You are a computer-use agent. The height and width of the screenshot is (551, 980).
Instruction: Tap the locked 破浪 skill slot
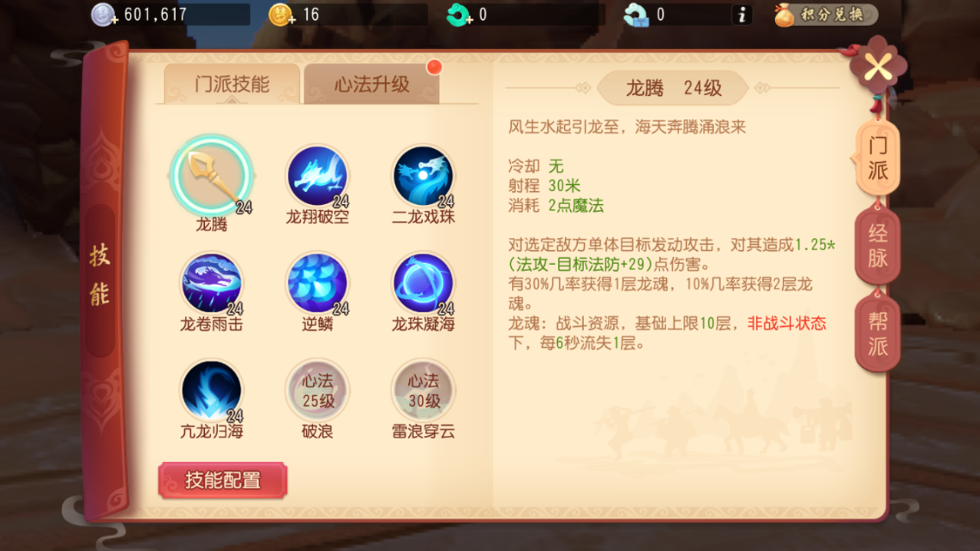click(317, 391)
